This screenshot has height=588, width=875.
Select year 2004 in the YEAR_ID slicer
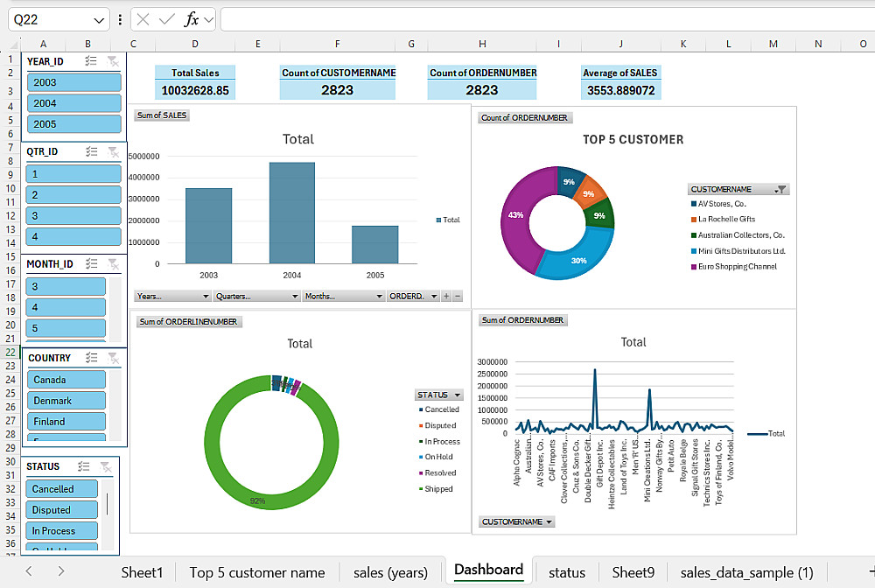[x=73, y=103]
